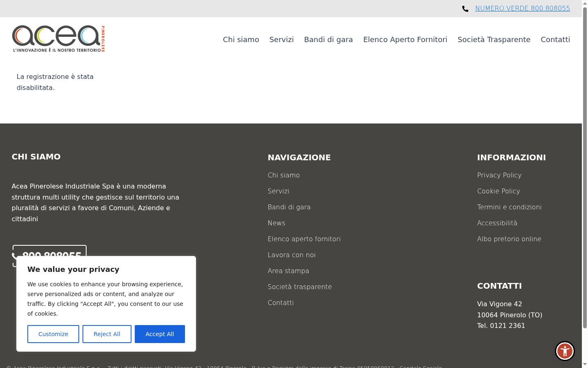The width and height of the screenshot is (588, 368).
Task: Open Numero Verde 800.808055 link
Action: (523, 9)
